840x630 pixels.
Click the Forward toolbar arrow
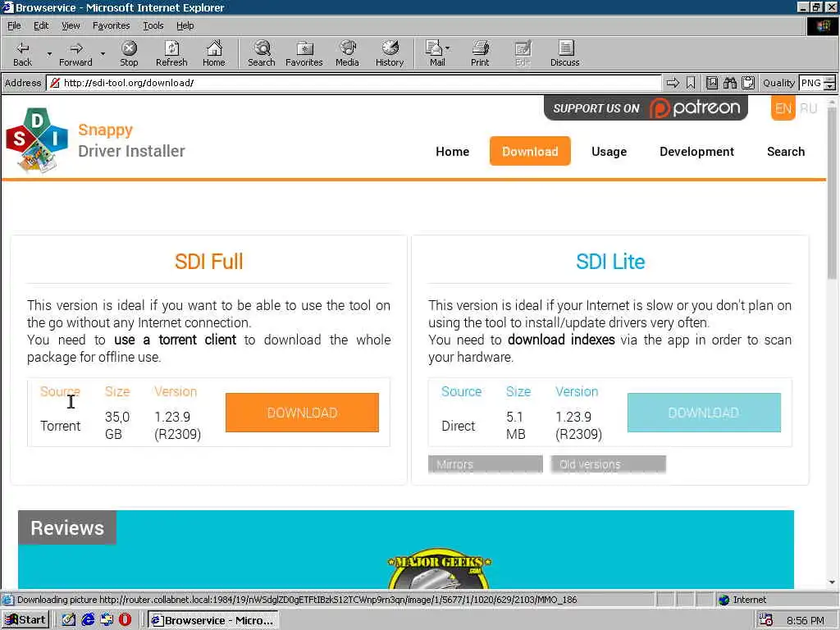tap(75, 53)
